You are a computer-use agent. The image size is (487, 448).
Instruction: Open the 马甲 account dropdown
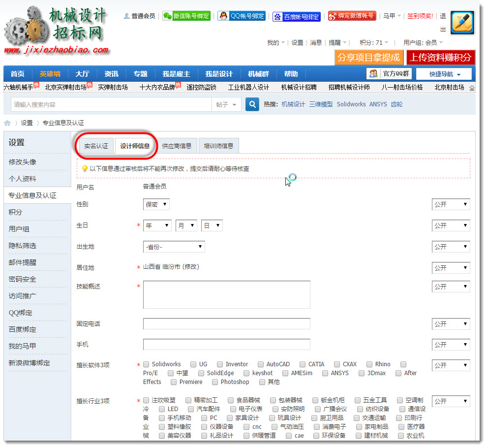click(x=392, y=16)
